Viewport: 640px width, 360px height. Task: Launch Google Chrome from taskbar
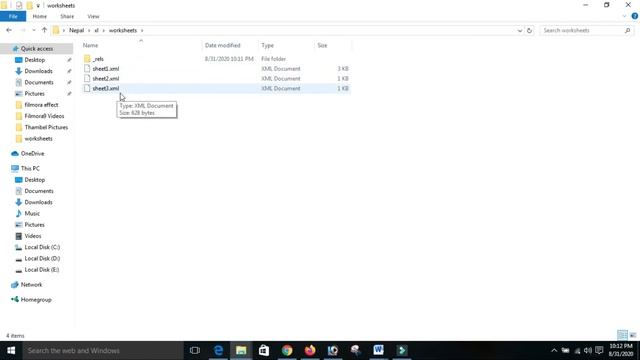pyautogui.click(x=287, y=350)
